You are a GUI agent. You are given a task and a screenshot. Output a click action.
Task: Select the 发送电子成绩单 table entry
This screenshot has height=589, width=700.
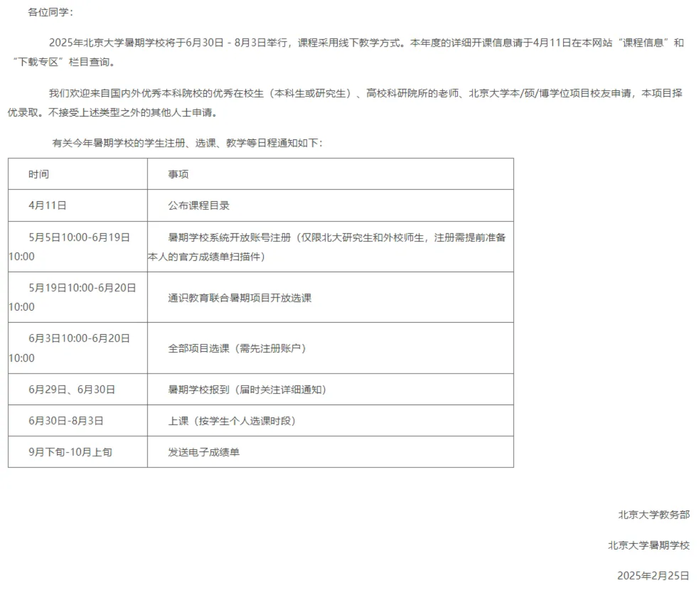[x=203, y=452]
